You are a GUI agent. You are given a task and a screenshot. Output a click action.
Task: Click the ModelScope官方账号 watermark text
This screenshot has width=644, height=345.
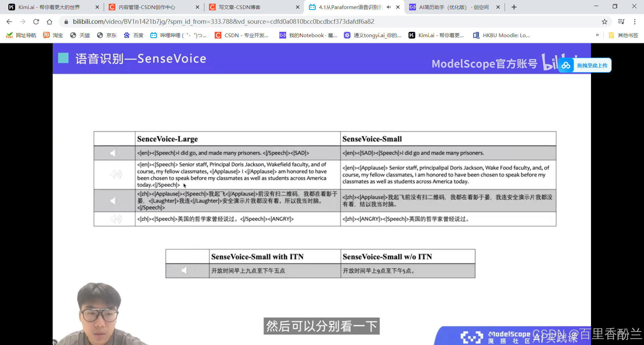(484, 64)
